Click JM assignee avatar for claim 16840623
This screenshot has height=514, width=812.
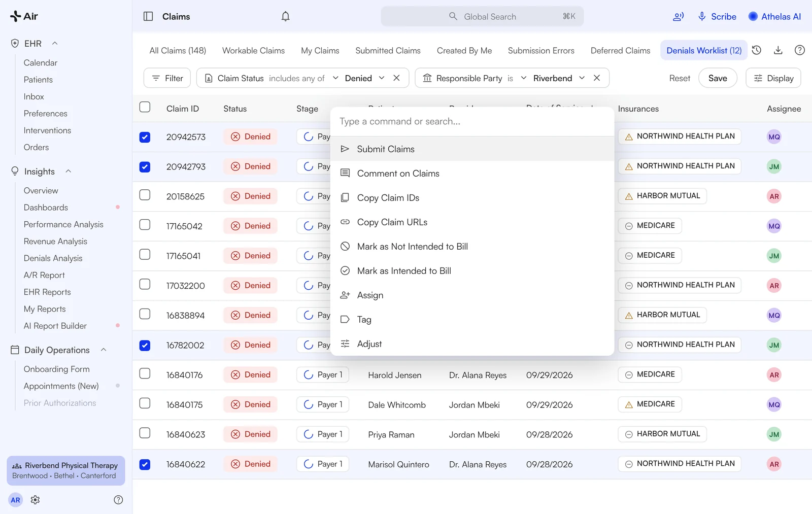[x=774, y=434]
